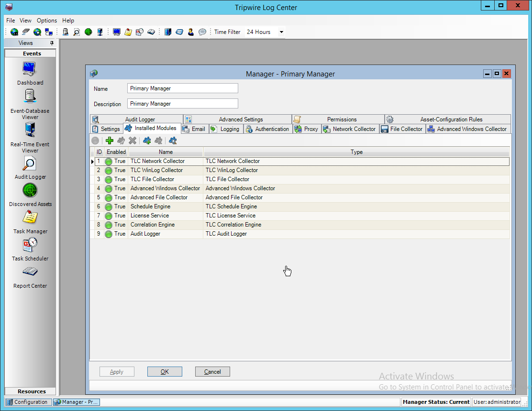Open Task Scheduler from the sidebar
Image resolution: width=532 pixels, height=411 pixels.
coord(30,249)
